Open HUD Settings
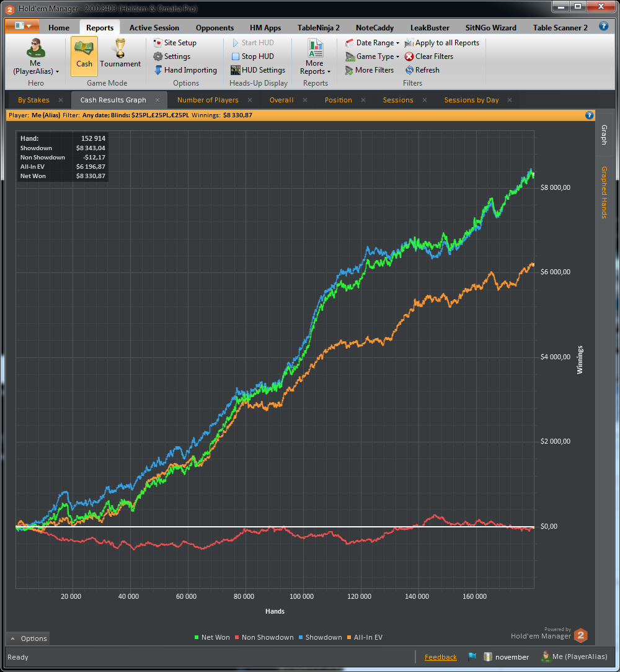The image size is (620, 672). 258,70
